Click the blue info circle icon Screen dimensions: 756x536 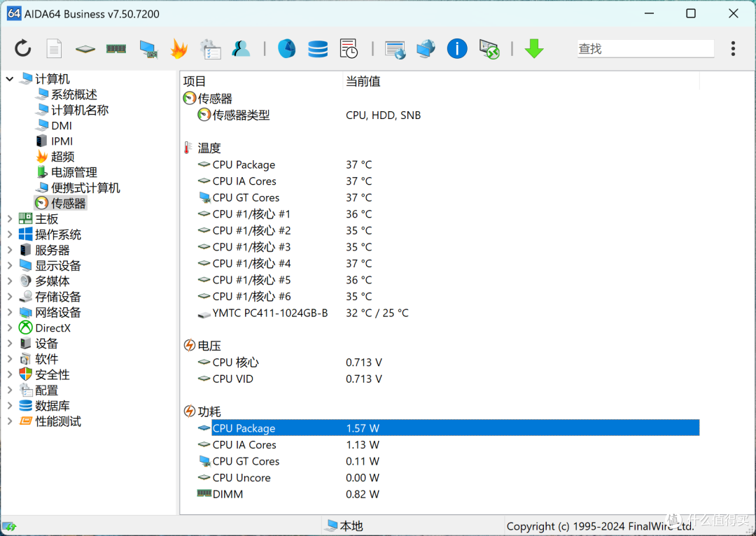457,49
